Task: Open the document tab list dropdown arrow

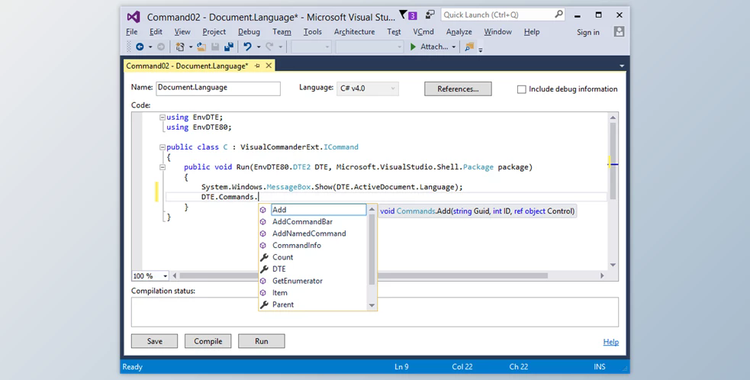Action: click(621, 66)
